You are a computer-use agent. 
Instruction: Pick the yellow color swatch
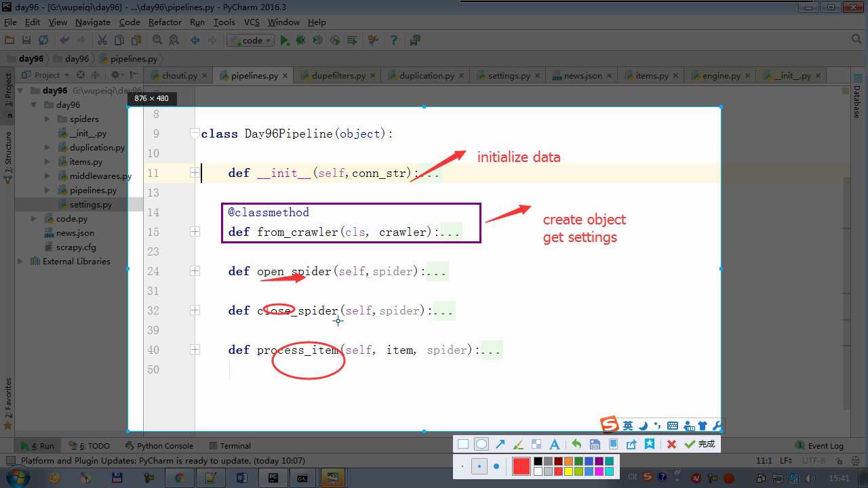pyautogui.click(x=568, y=471)
